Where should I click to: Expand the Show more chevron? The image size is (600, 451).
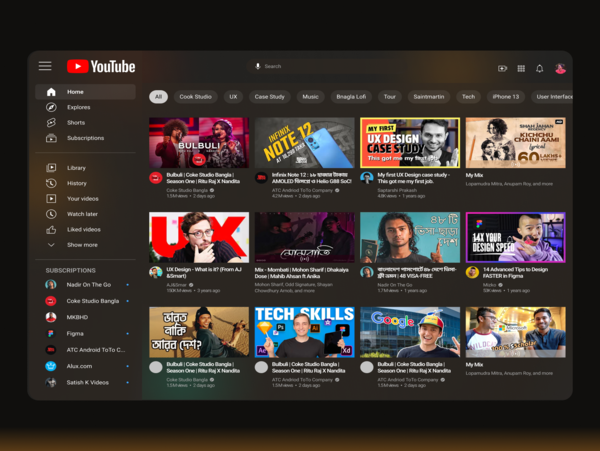pos(51,245)
